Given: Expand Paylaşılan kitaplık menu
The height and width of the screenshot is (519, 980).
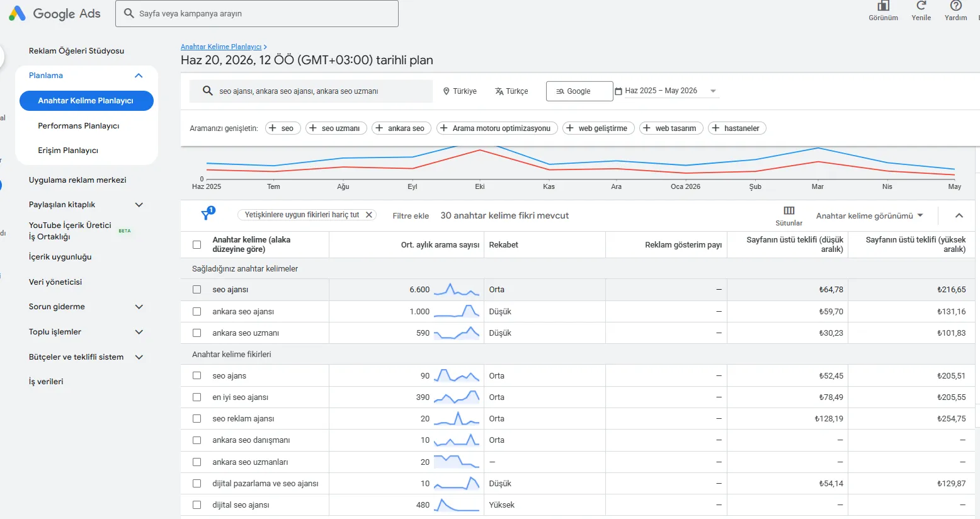Looking at the screenshot, I should [139, 205].
